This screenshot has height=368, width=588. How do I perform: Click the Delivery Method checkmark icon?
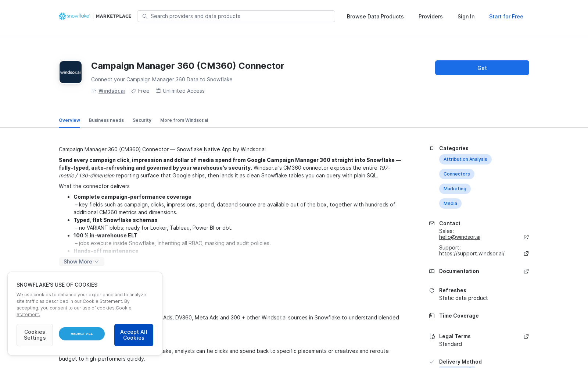coord(432,362)
